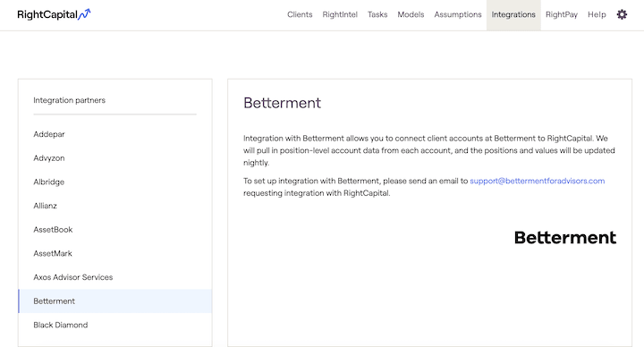Click the Betterment logo image

(565, 237)
